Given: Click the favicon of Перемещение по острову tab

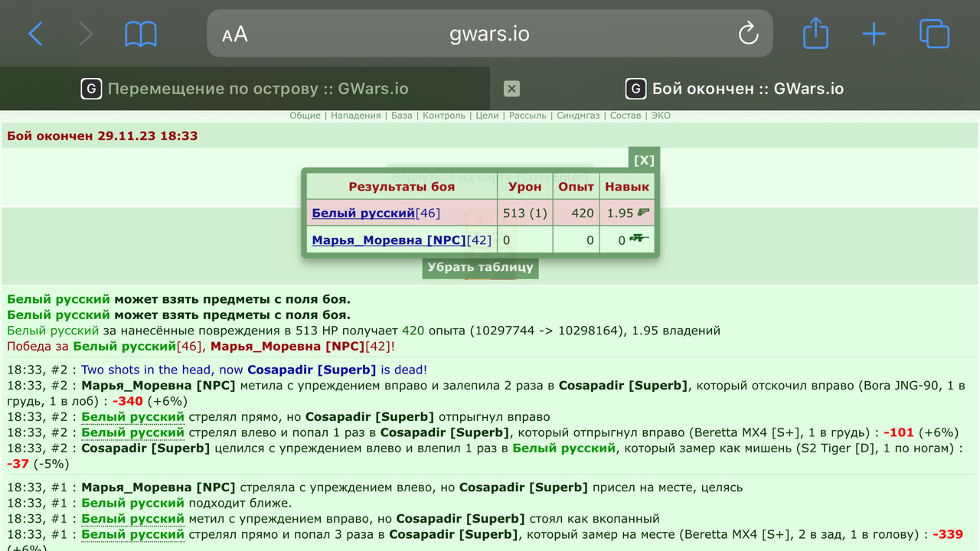Looking at the screenshot, I should click(91, 89).
